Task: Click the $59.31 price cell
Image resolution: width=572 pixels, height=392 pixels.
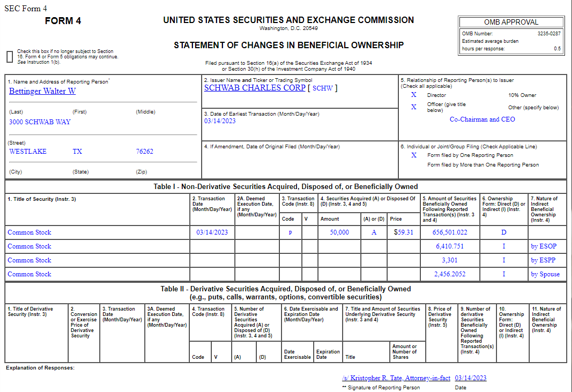Action: point(404,232)
